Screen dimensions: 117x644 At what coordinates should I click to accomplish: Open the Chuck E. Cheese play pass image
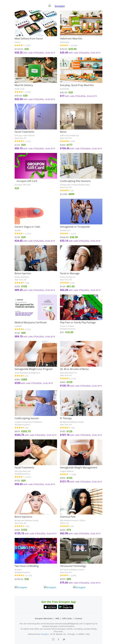click(81, 307)
